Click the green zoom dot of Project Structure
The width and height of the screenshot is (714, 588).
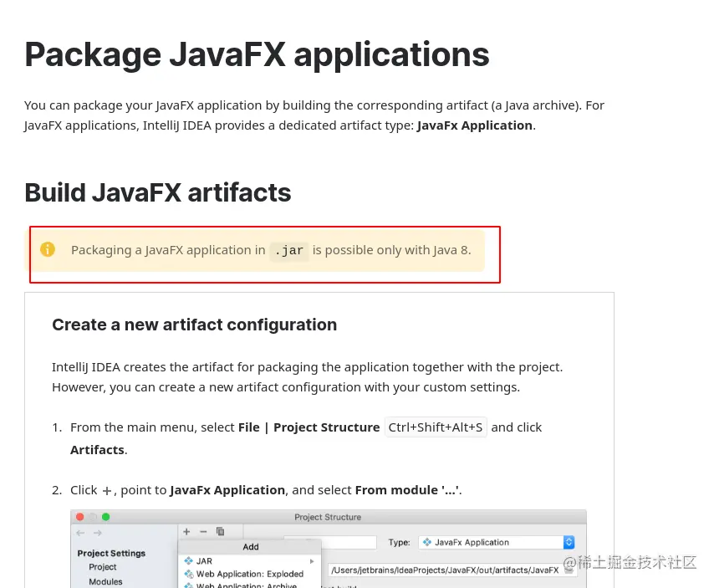tap(106, 517)
